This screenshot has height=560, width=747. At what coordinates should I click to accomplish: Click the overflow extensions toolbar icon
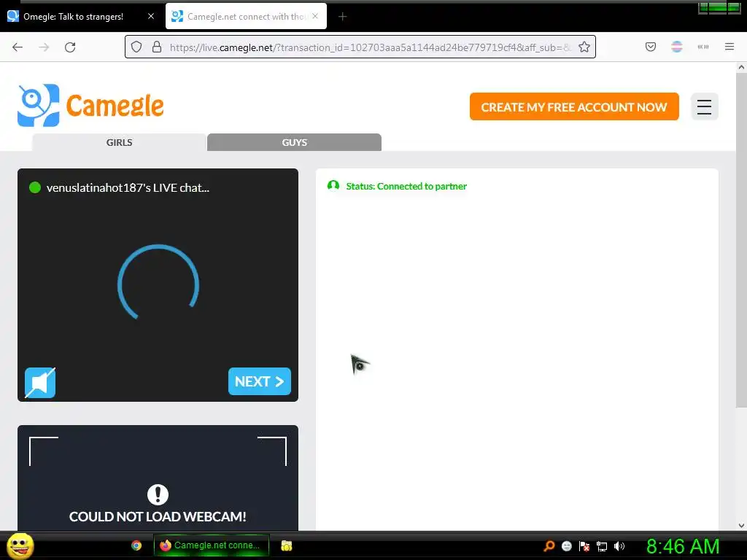(x=703, y=47)
